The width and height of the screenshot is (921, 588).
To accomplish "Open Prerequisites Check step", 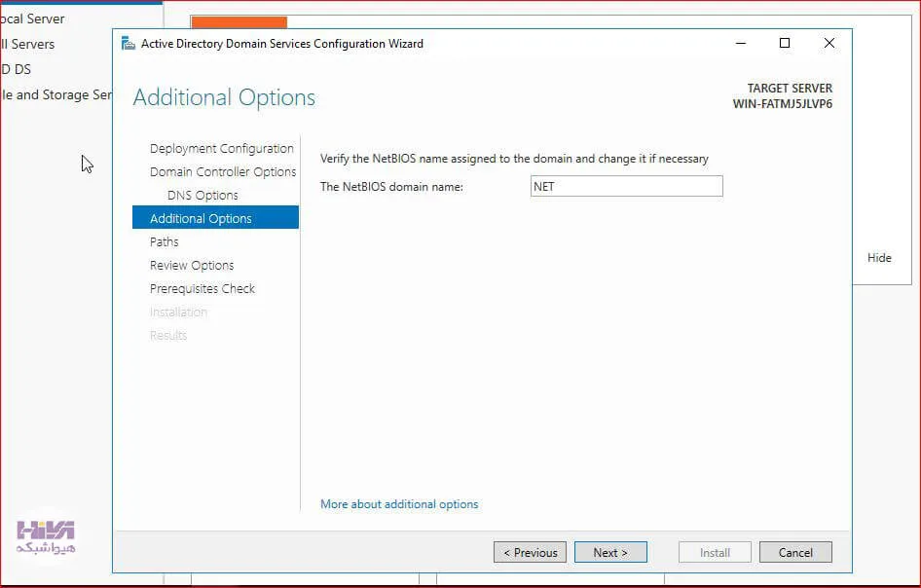I will coord(203,289).
